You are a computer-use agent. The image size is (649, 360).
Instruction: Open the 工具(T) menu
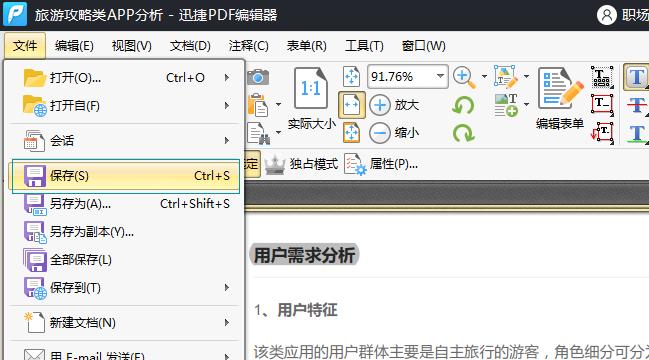point(364,46)
